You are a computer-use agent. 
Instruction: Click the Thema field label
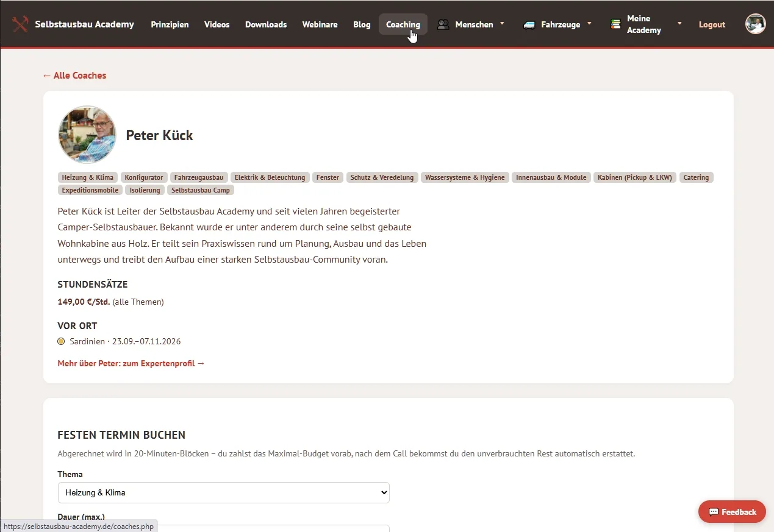pos(70,474)
